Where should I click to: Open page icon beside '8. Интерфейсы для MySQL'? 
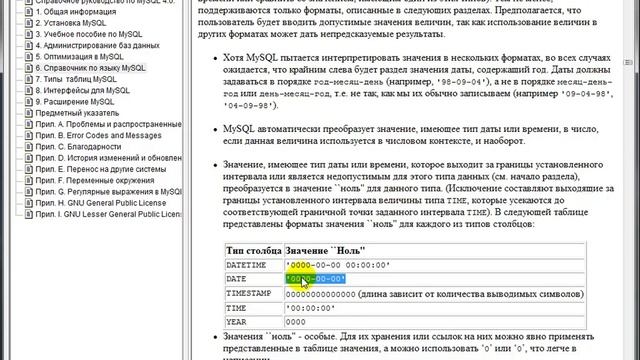29,90
